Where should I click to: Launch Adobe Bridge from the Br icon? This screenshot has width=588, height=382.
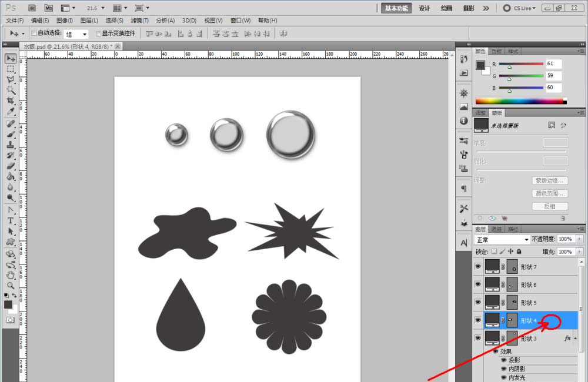32,8
